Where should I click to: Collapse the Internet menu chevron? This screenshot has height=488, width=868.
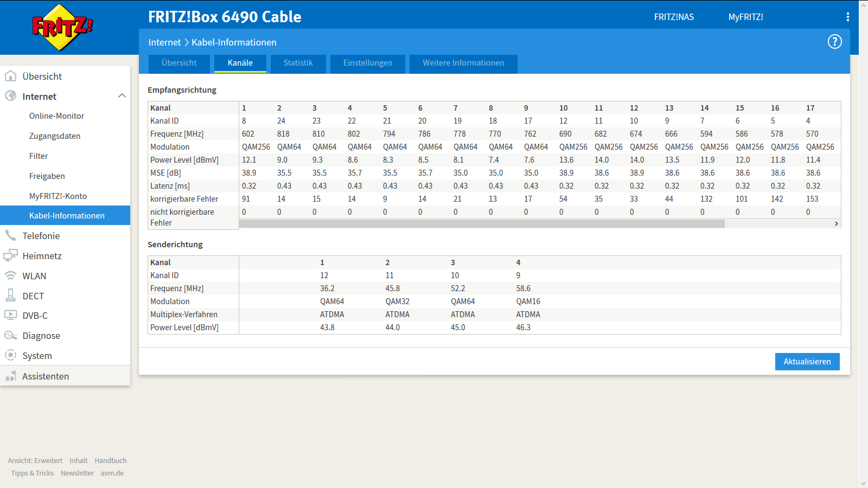point(122,96)
